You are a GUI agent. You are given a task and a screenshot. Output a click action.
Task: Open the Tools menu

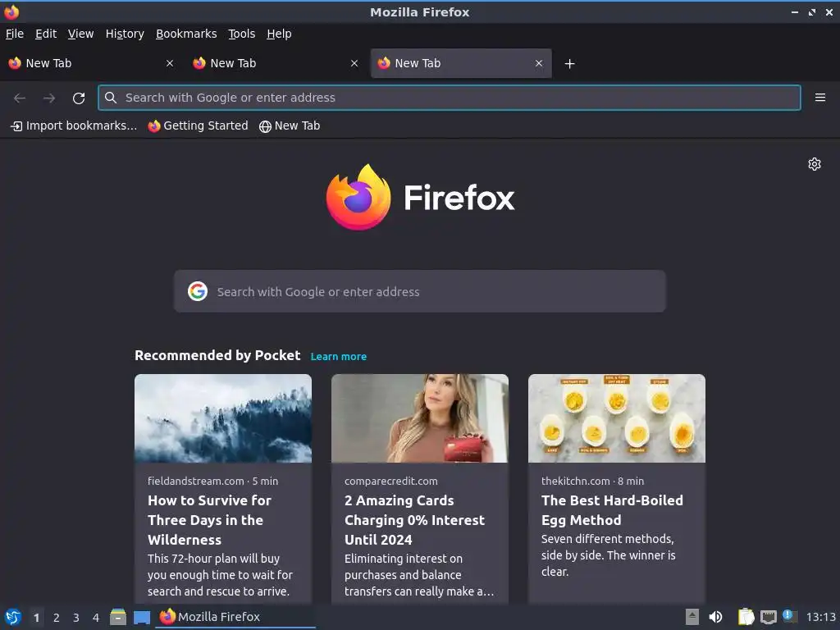pos(242,34)
